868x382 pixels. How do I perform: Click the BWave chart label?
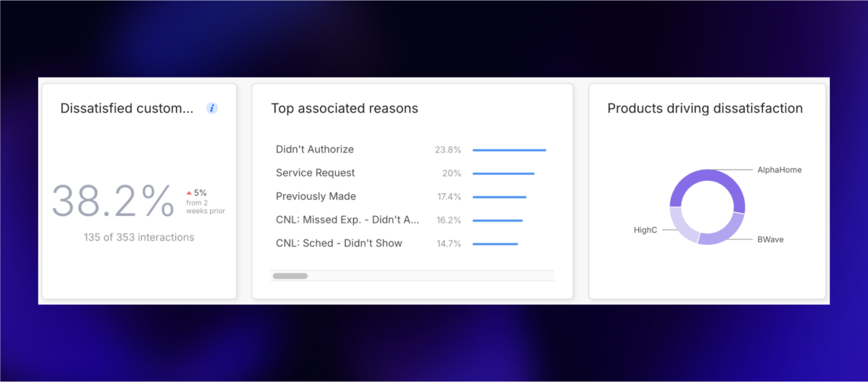point(771,239)
